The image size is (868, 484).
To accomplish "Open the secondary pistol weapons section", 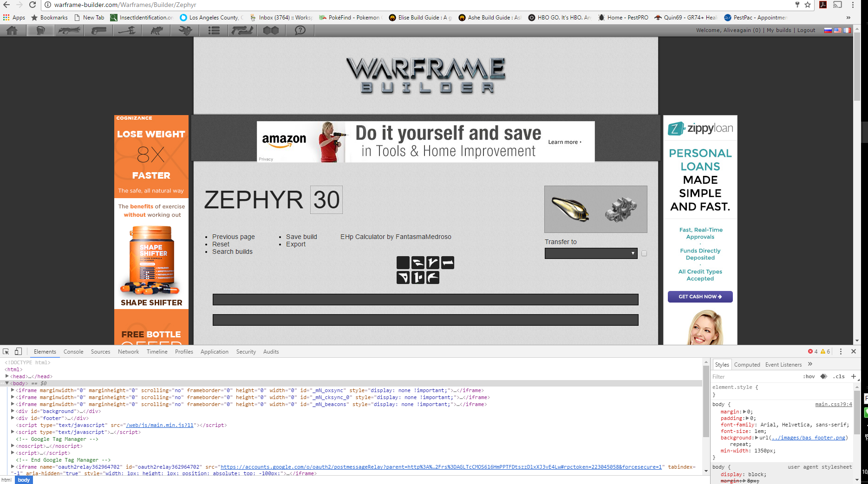I will [98, 31].
